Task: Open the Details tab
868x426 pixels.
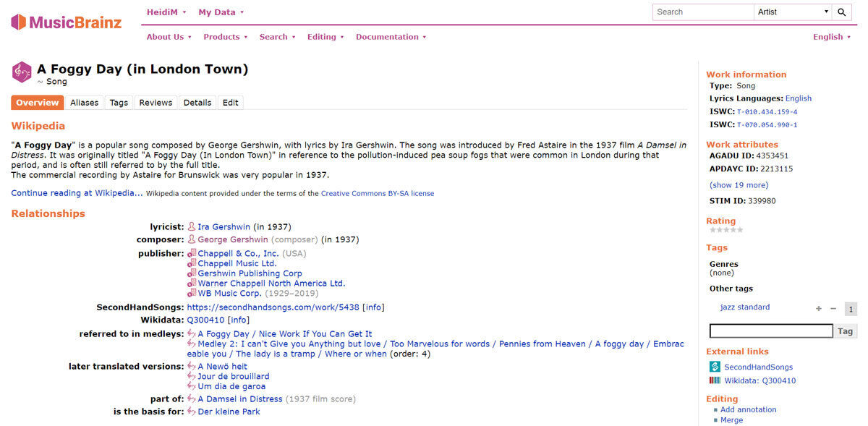Action: (x=197, y=103)
